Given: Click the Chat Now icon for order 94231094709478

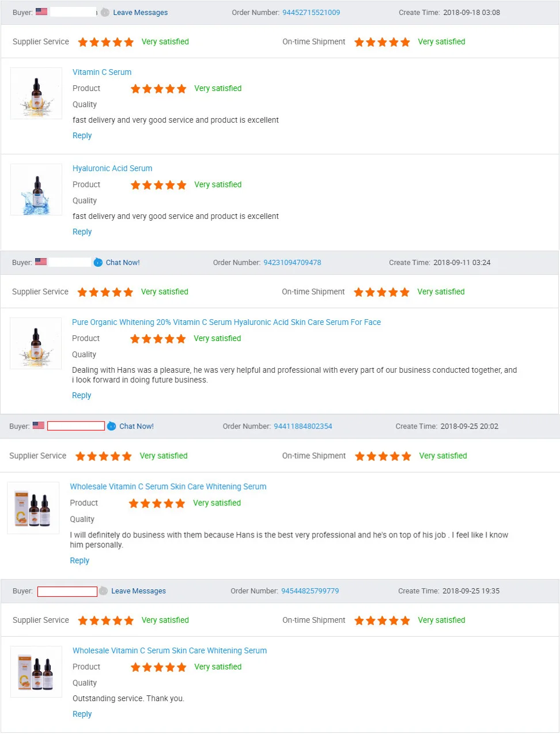Looking at the screenshot, I should [x=98, y=262].
